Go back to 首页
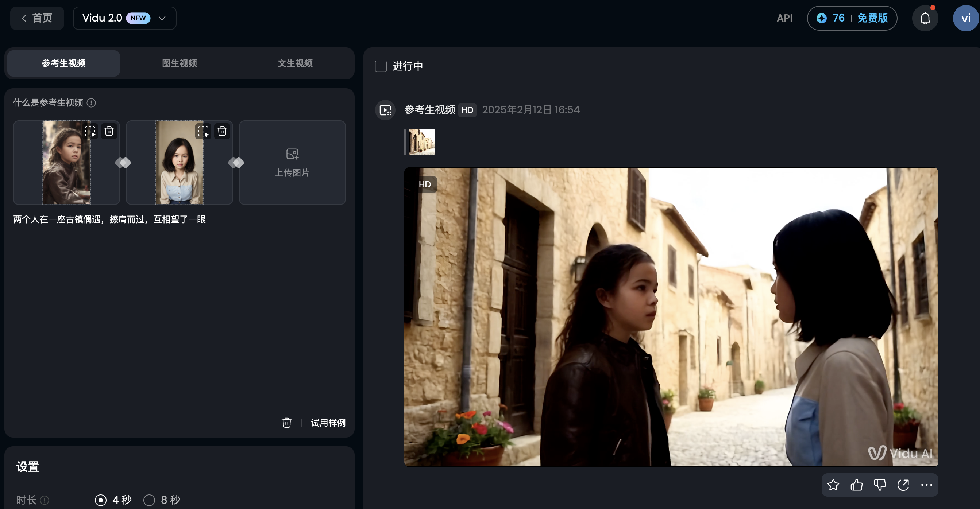The image size is (980, 509). point(37,18)
